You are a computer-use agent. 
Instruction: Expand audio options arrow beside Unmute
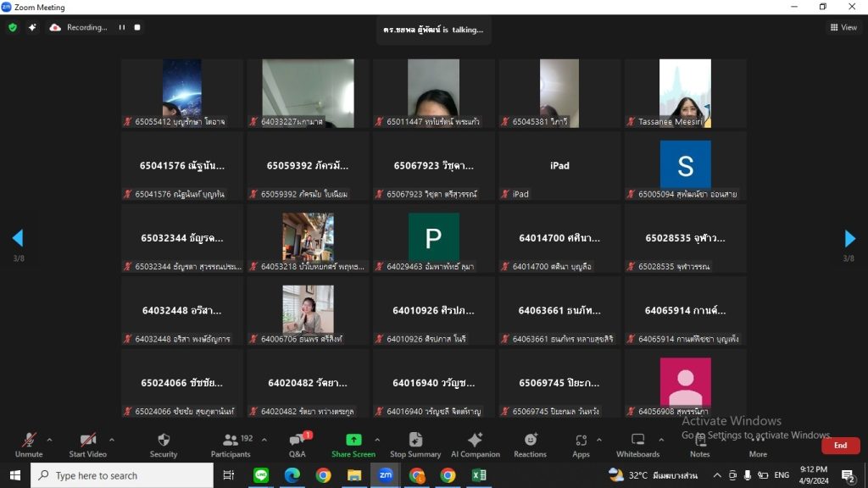click(49, 440)
